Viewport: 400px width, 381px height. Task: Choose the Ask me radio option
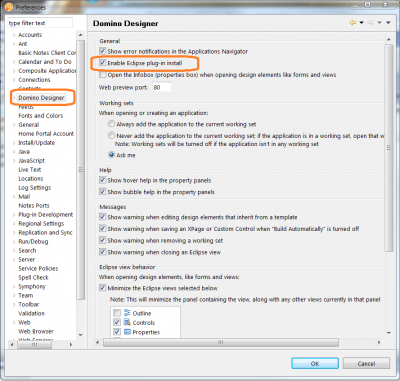coord(111,155)
